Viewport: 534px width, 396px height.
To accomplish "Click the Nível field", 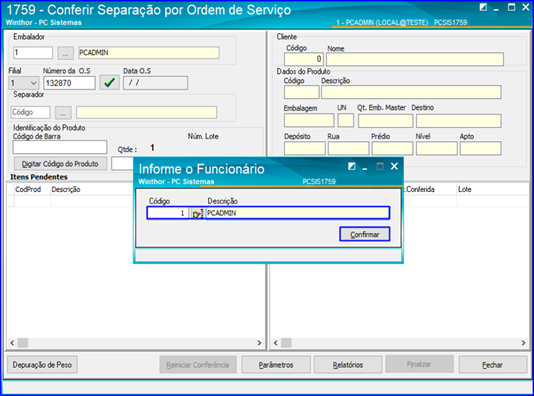I will 437,149.
